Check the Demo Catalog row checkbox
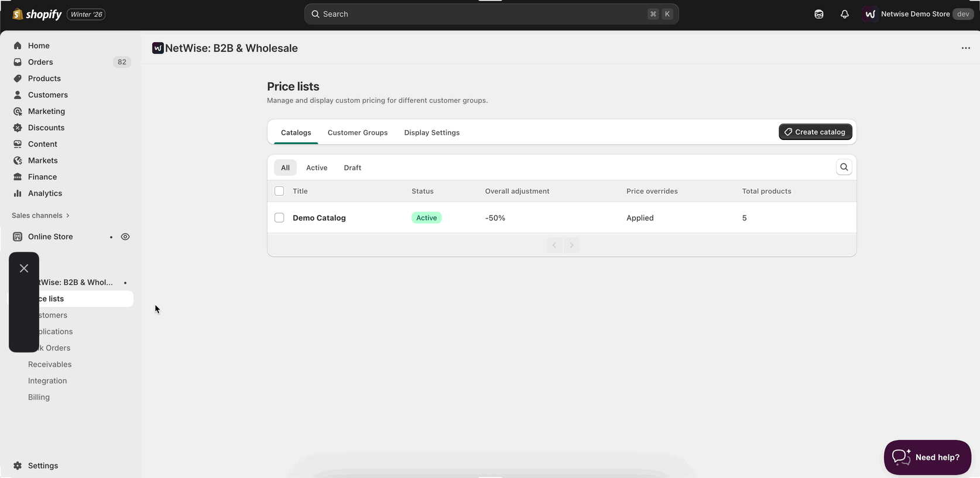 (279, 218)
